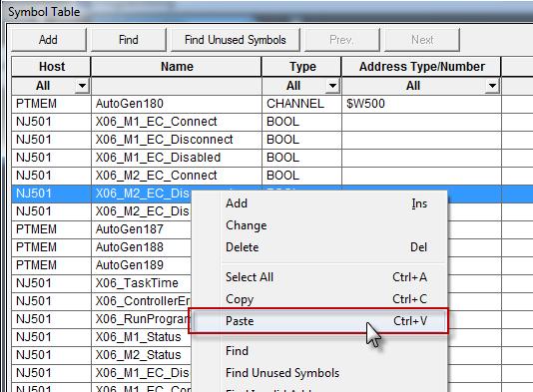
Task: Click NJ501 host of X06_M2_Status row
Action: point(51,355)
